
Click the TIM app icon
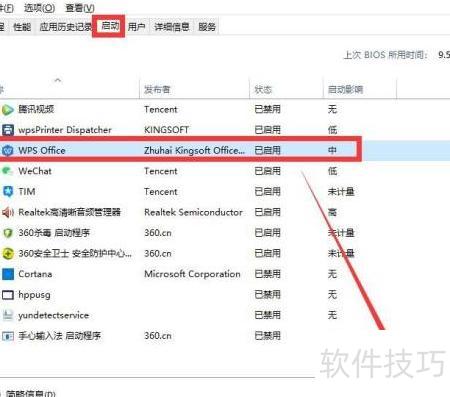point(8,192)
